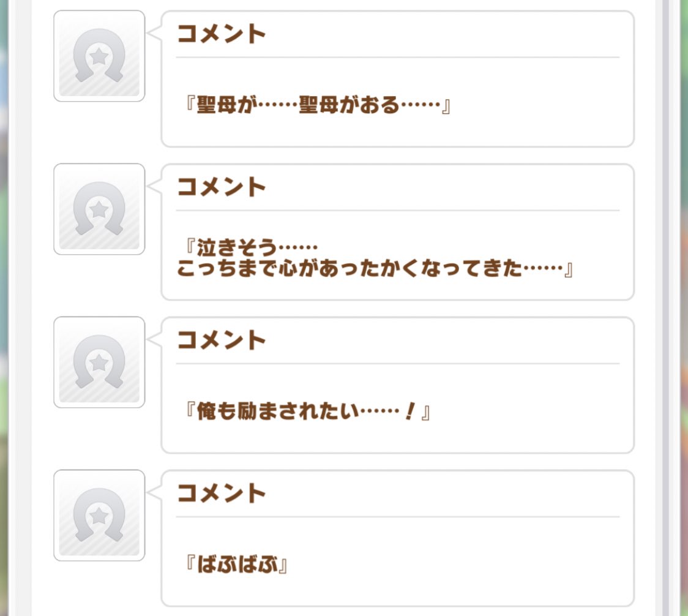Tap the horseshoe avatar next to ばぶばぶ
The width and height of the screenshot is (688, 616).
tap(99, 516)
